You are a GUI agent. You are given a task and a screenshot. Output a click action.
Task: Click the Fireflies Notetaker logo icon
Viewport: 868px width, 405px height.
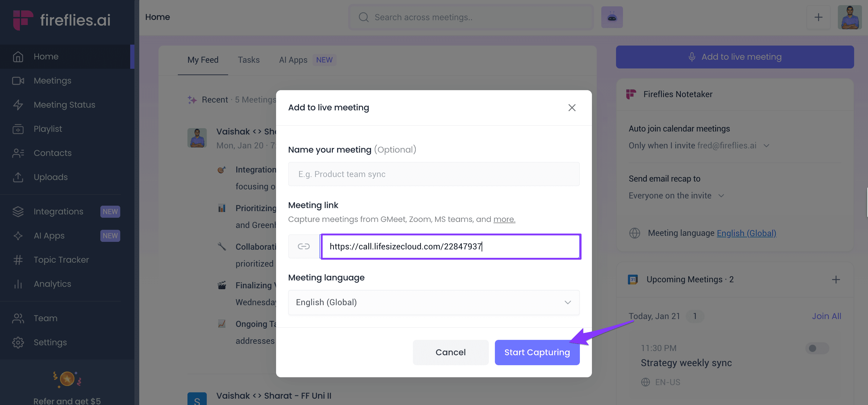[631, 94]
